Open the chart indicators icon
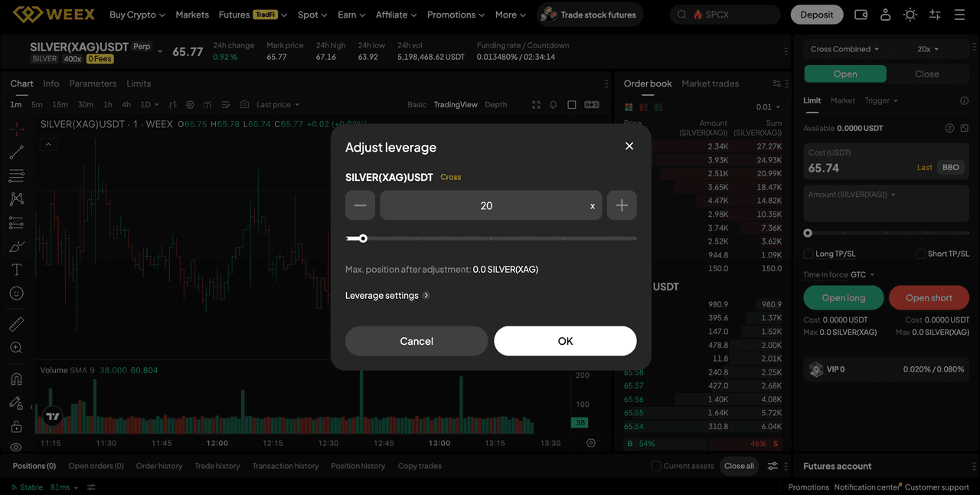 click(207, 105)
